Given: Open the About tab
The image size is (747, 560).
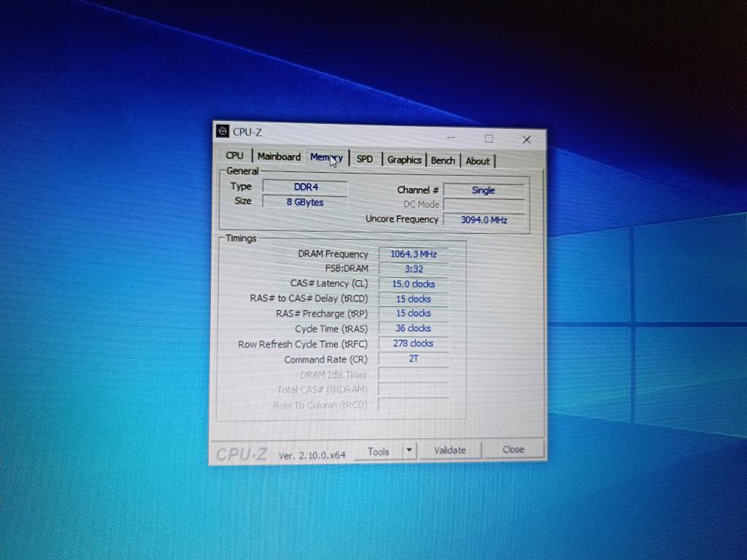Looking at the screenshot, I should click(x=477, y=161).
